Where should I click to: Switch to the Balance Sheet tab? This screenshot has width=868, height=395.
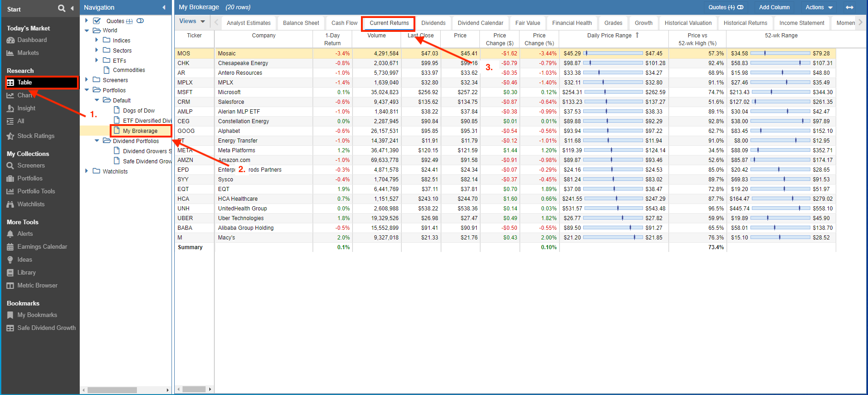pyautogui.click(x=301, y=23)
